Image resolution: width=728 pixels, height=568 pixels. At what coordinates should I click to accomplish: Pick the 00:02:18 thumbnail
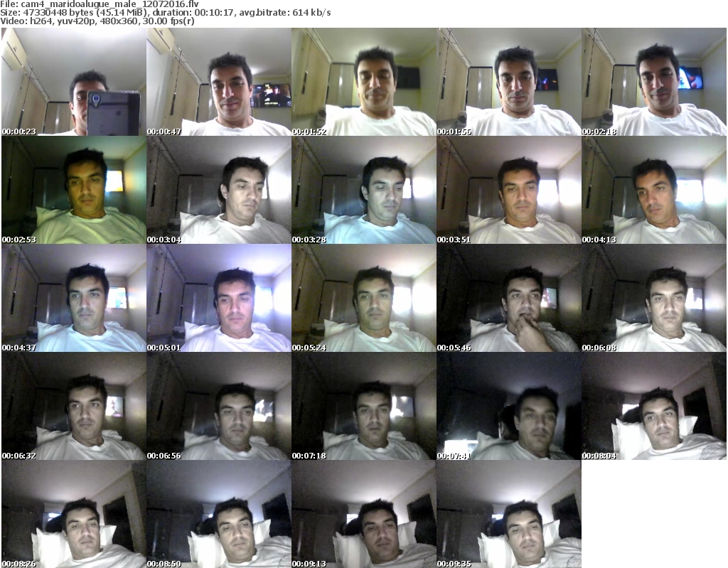654,82
